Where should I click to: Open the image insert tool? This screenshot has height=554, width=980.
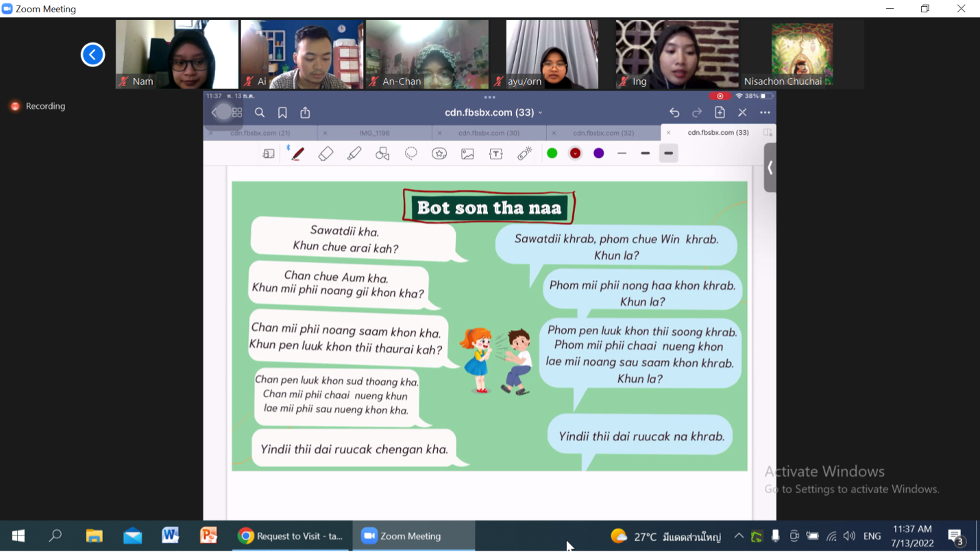coord(467,154)
